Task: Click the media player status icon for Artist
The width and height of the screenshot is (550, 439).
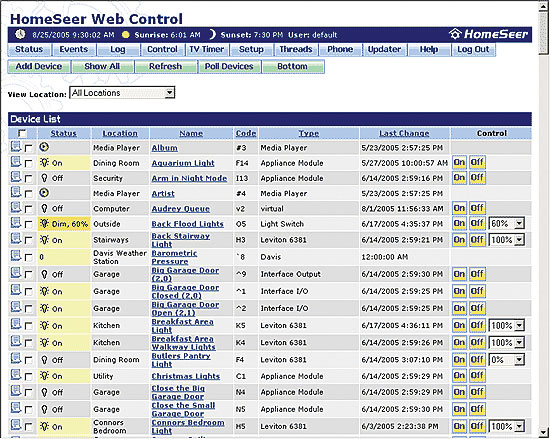Action: tap(44, 193)
